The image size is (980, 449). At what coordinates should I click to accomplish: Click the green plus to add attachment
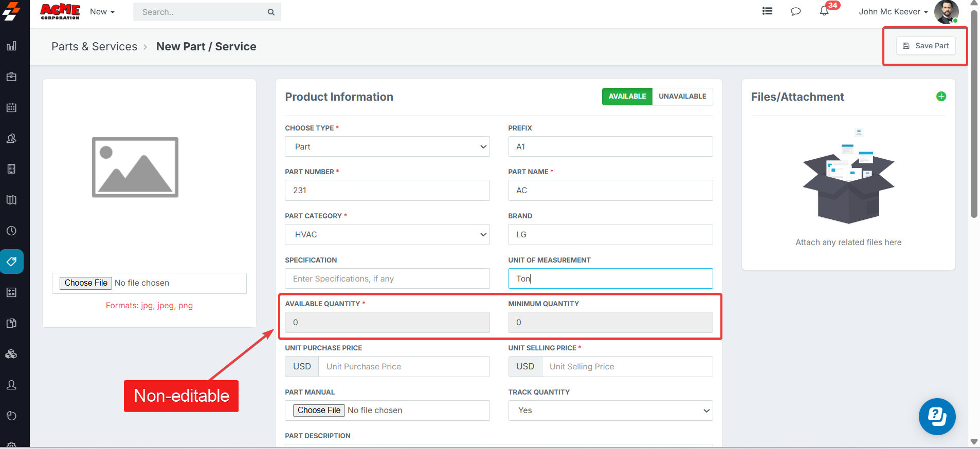pyautogui.click(x=941, y=97)
